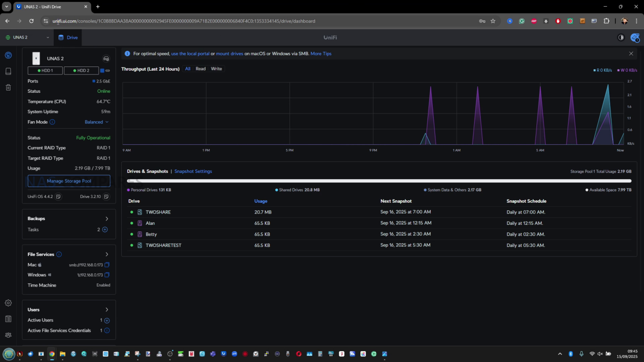Open the drives icon in the left sidebar
This screenshot has height=362, width=644.
(8, 71)
